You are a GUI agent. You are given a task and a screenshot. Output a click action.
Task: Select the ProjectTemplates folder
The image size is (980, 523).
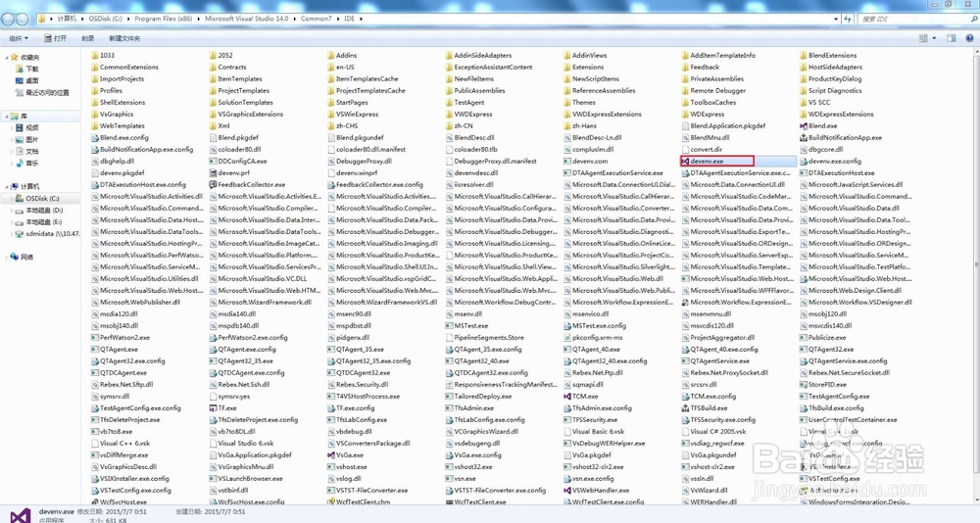(x=239, y=91)
